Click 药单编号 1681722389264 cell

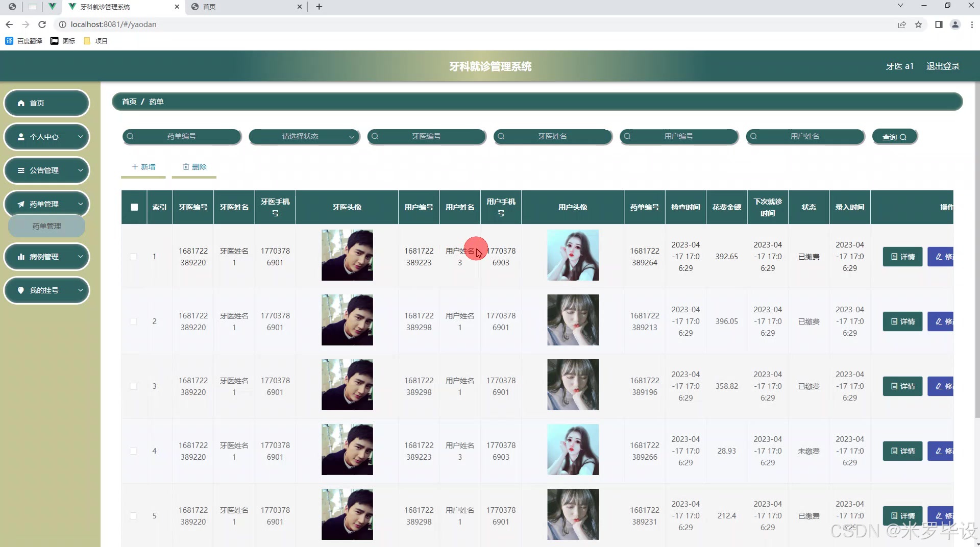click(x=645, y=257)
